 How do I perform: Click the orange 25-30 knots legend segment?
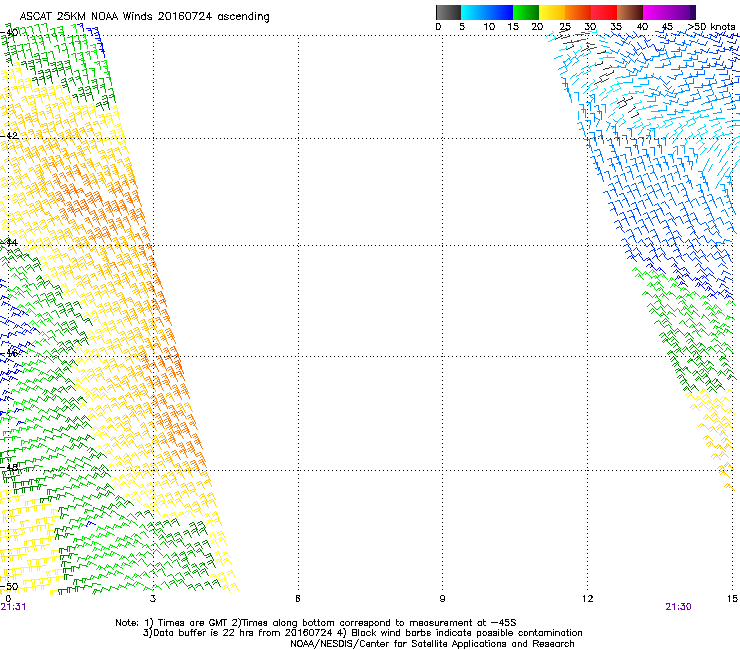pos(578,12)
